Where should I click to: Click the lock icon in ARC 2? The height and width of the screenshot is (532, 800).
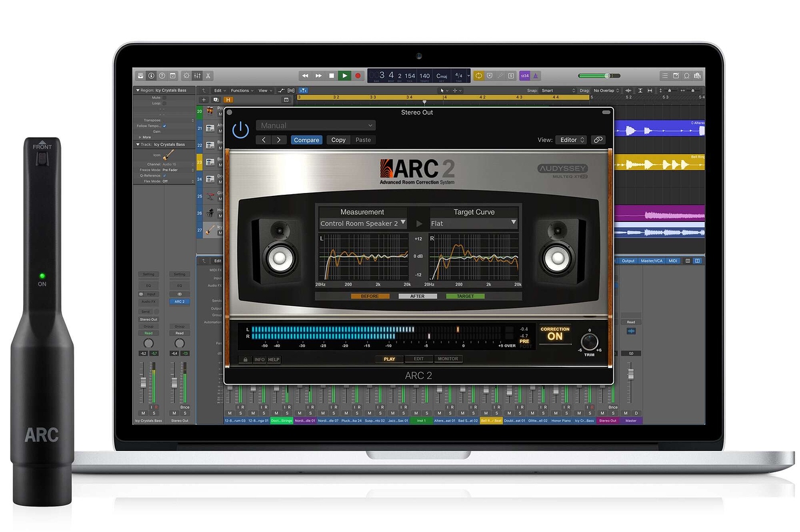245,359
